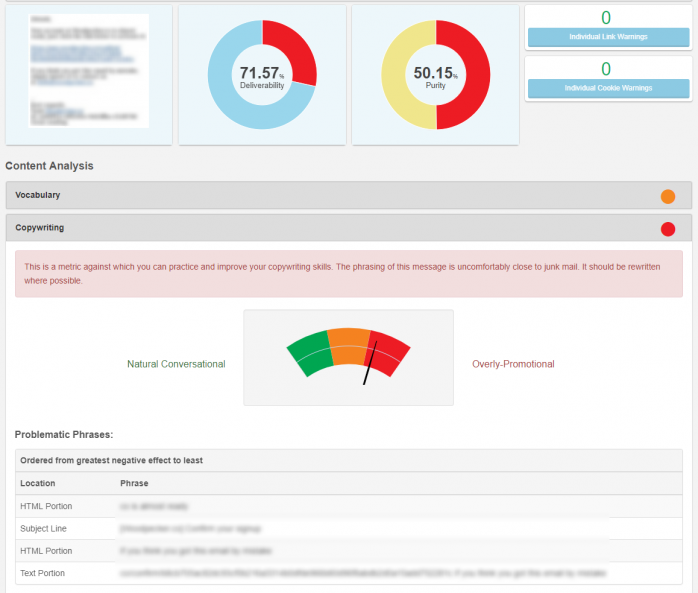This screenshot has width=698, height=593.
Task: Click the Natural Conversational label
Action: tap(176, 364)
